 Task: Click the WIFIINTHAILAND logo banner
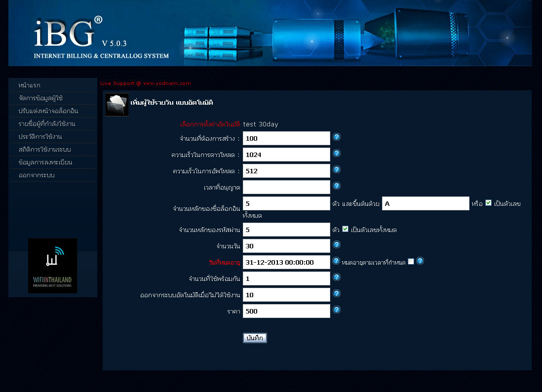click(x=52, y=266)
